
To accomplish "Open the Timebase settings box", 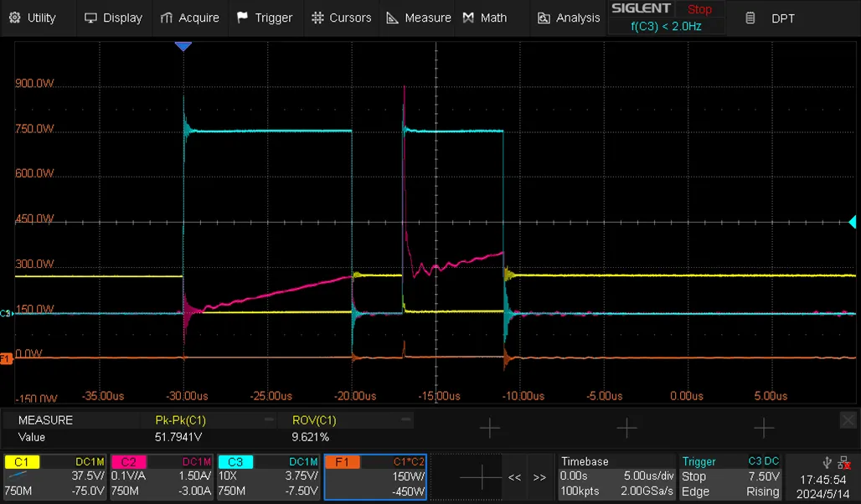I will 616,476.
